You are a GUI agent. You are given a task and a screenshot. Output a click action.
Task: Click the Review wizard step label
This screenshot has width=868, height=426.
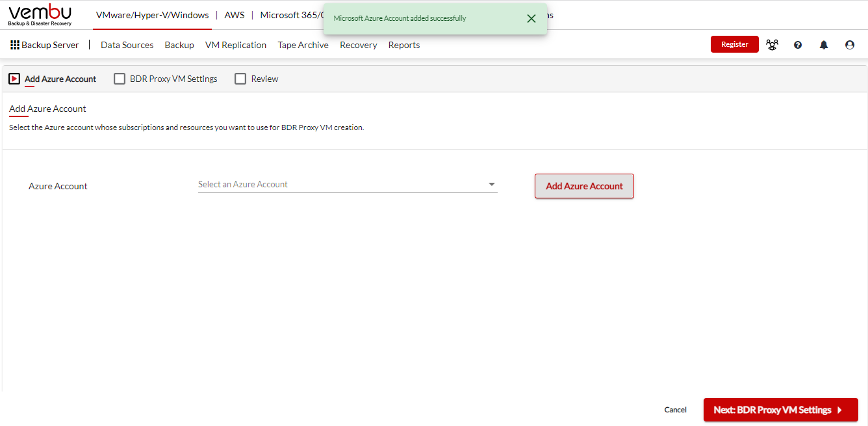point(264,79)
